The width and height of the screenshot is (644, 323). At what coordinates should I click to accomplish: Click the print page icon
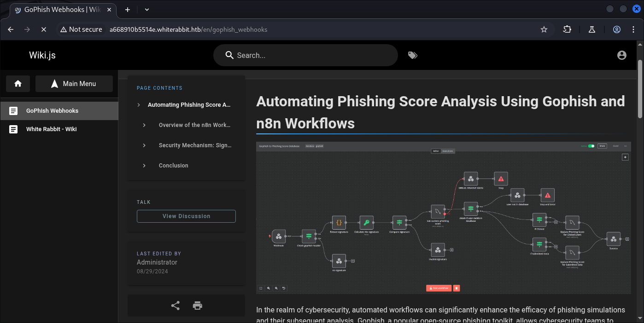(x=198, y=306)
